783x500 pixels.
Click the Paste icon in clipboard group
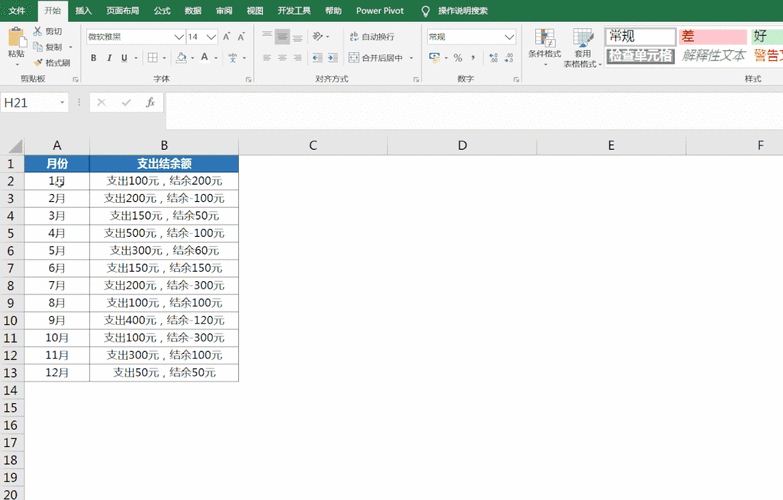click(16, 37)
